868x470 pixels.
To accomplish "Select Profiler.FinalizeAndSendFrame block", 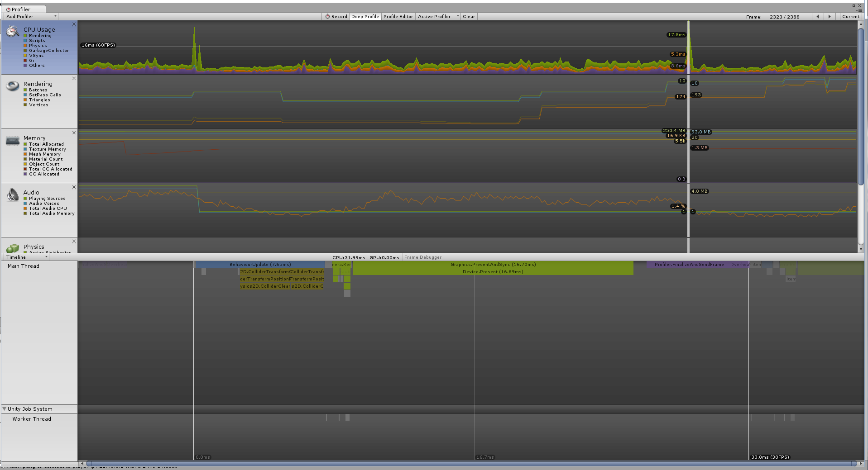I will [x=689, y=265].
